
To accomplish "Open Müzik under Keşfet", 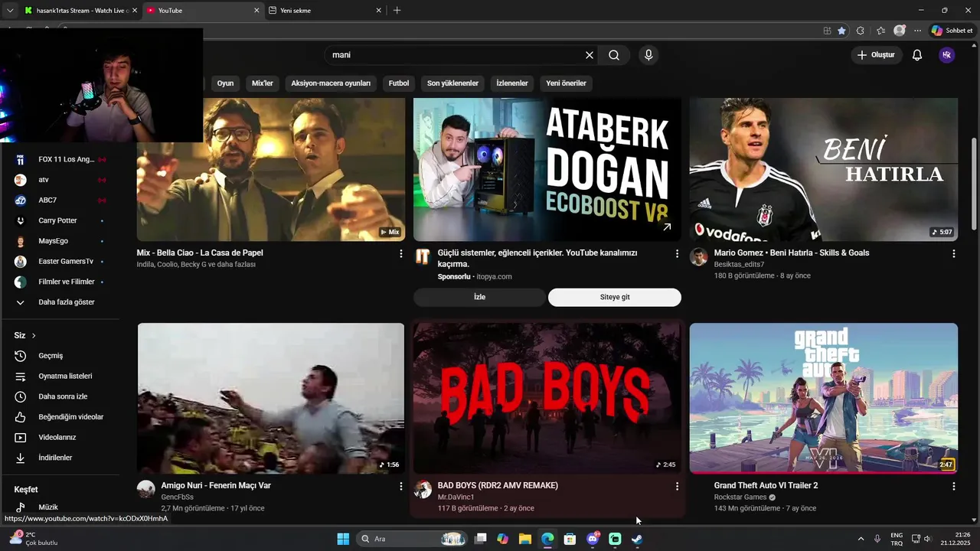I will 60,507.
